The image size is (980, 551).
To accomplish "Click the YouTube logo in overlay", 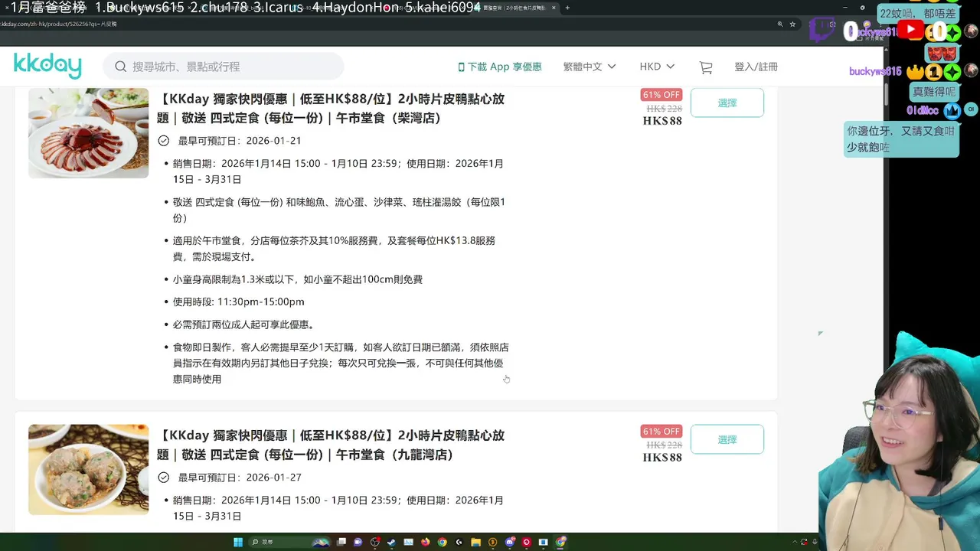I will (910, 30).
